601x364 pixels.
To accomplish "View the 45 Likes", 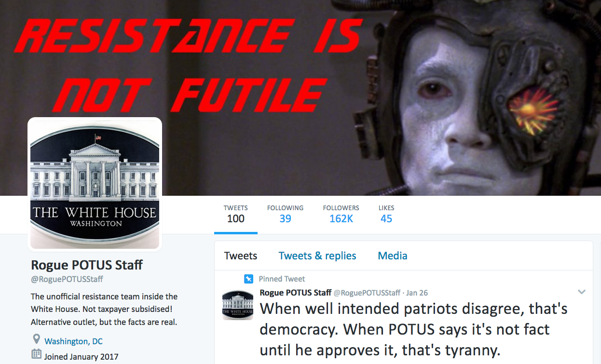I will click(x=386, y=214).
